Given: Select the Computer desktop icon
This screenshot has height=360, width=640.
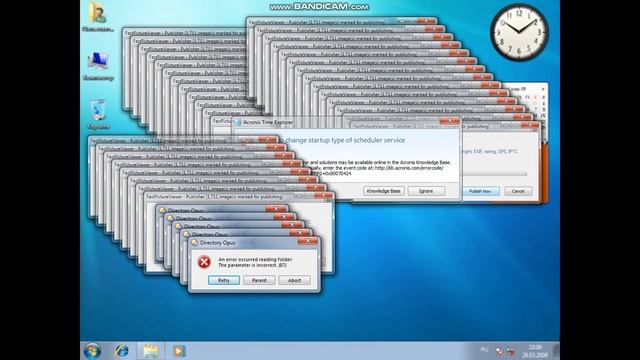Looking at the screenshot, I should (x=98, y=66).
